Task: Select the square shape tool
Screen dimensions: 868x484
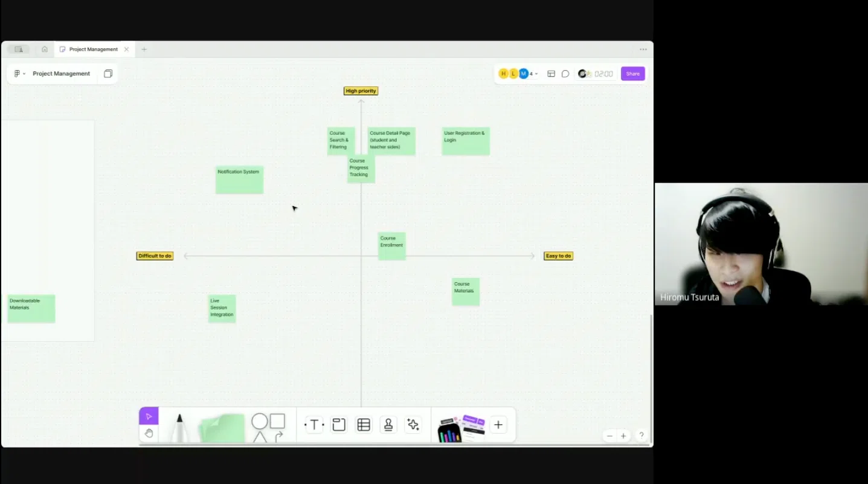Action: click(x=277, y=421)
